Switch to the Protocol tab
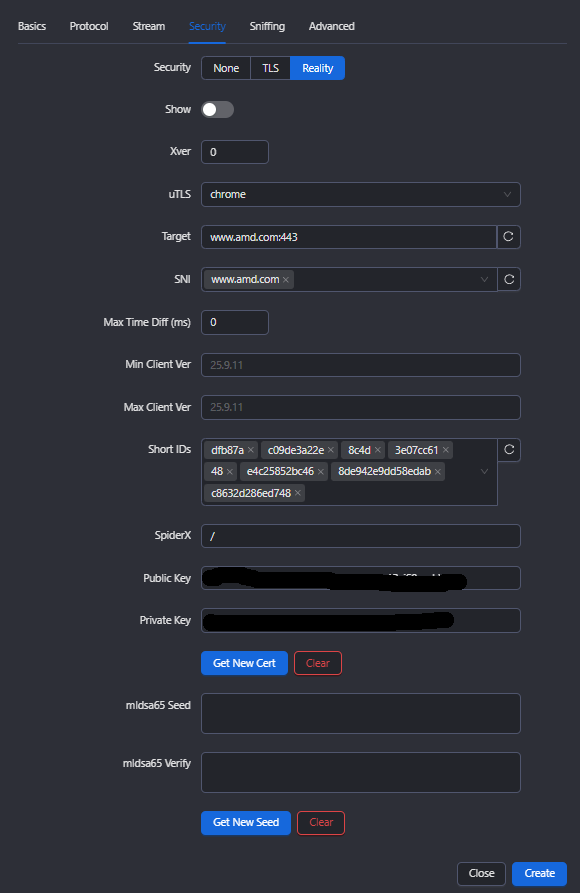 point(89,26)
